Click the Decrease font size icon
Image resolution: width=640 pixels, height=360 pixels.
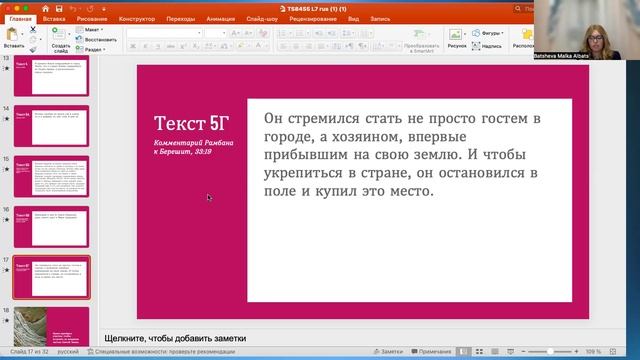tap(248, 33)
